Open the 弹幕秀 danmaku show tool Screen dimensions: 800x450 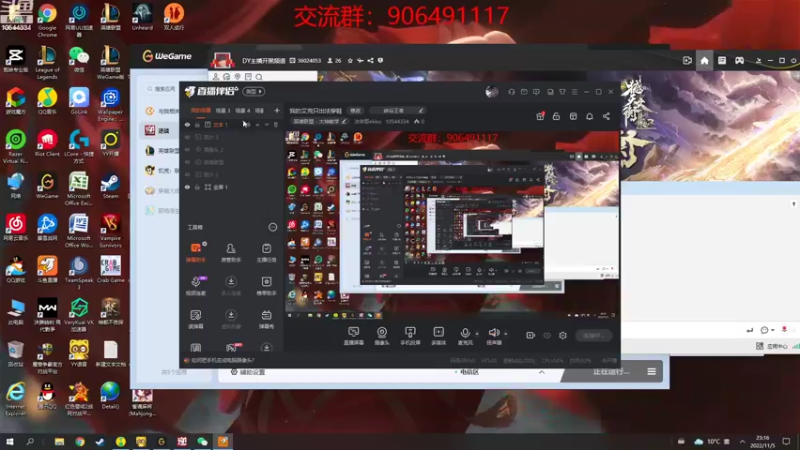266,319
